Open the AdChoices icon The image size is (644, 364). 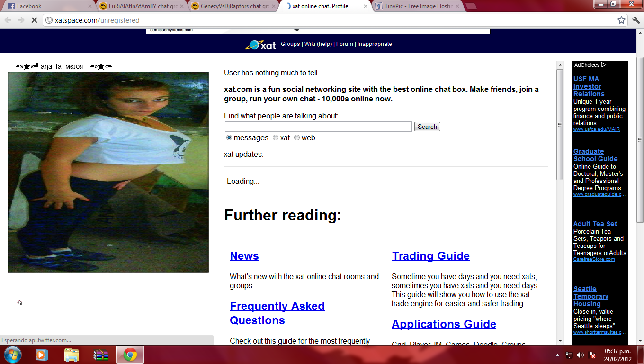point(604,65)
